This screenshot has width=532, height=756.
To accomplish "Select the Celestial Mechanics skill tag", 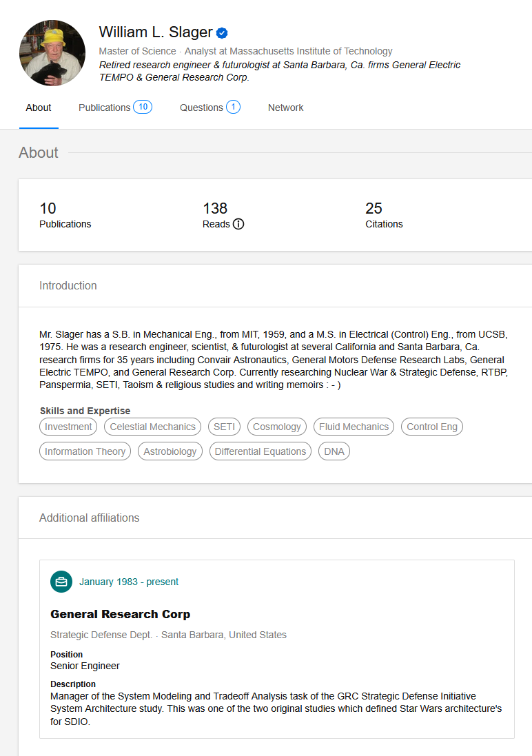I will [152, 427].
